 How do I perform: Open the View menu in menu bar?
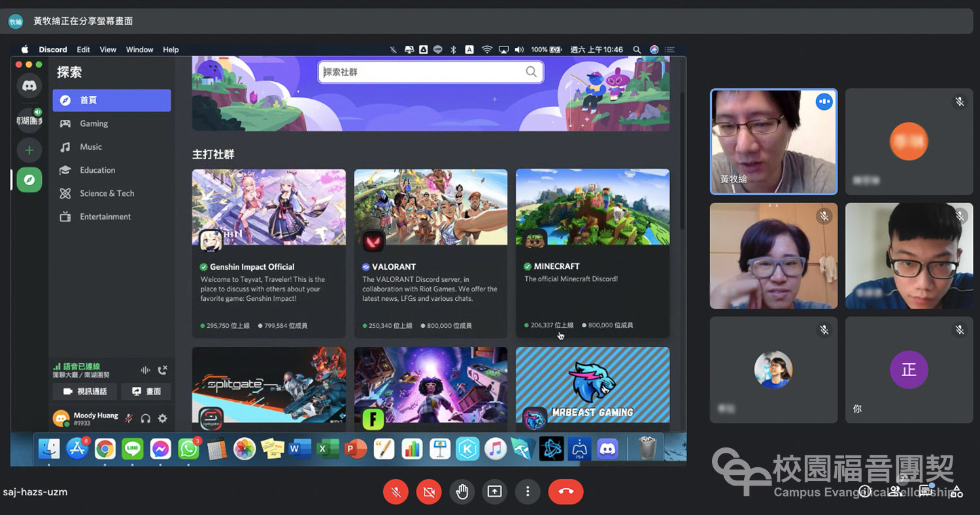pyautogui.click(x=108, y=50)
